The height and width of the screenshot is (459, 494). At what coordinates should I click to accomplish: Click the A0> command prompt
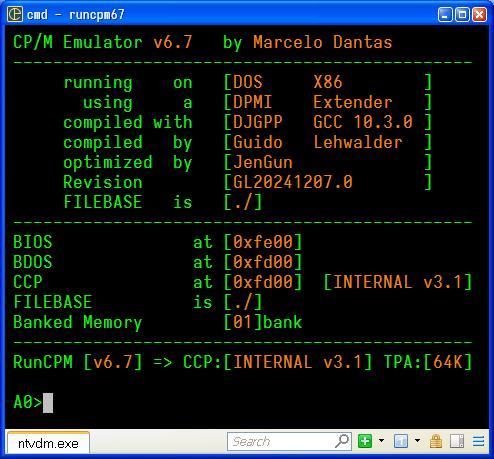27,402
